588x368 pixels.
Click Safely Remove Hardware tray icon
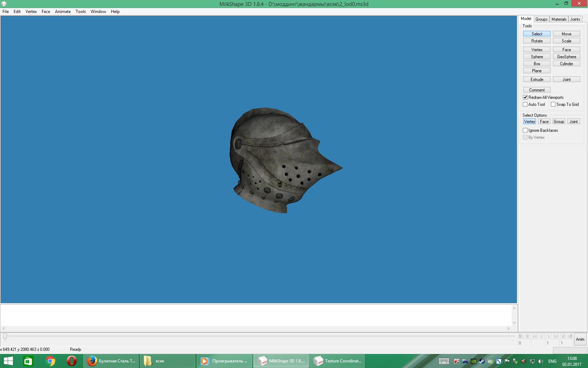pyautogui.click(x=515, y=361)
